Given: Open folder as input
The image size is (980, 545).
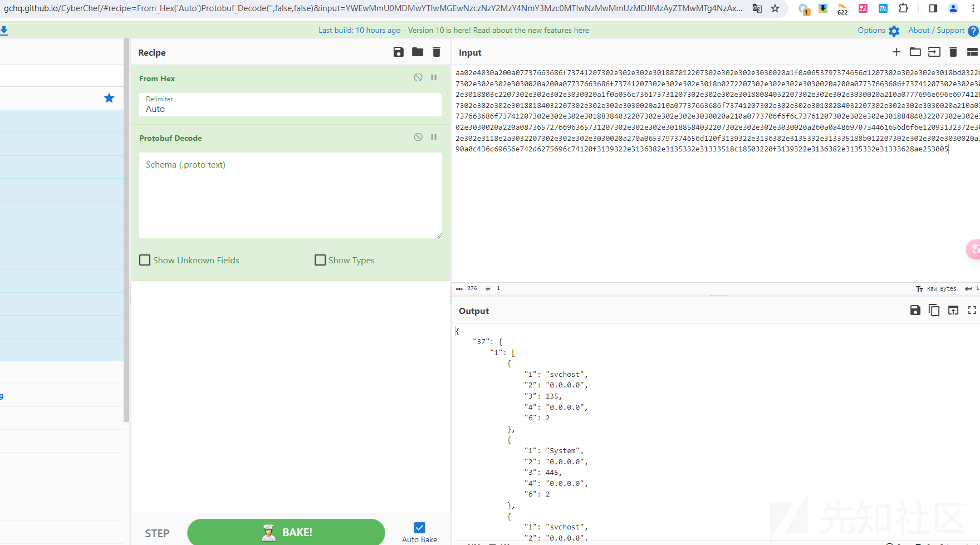Looking at the screenshot, I should click(x=915, y=52).
